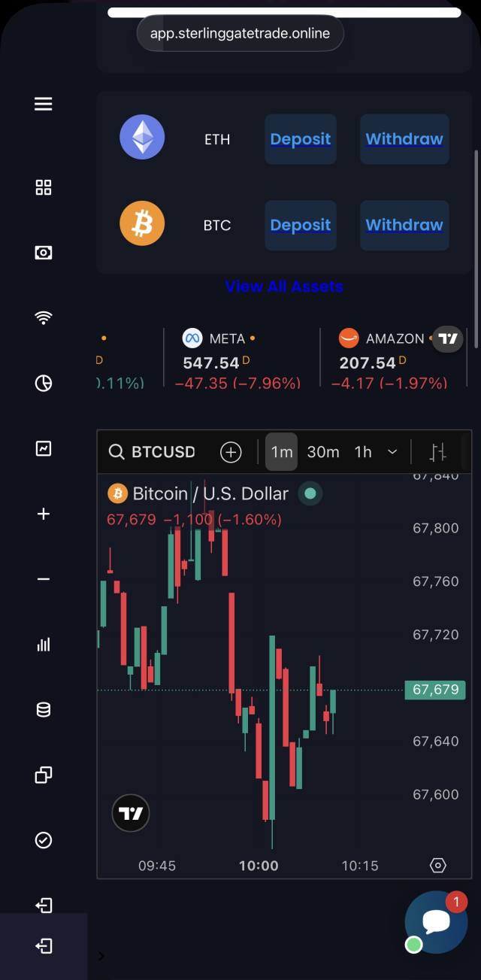Open the hamburger menu
This screenshot has width=481, height=980.
pyautogui.click(x=44, y=104)
